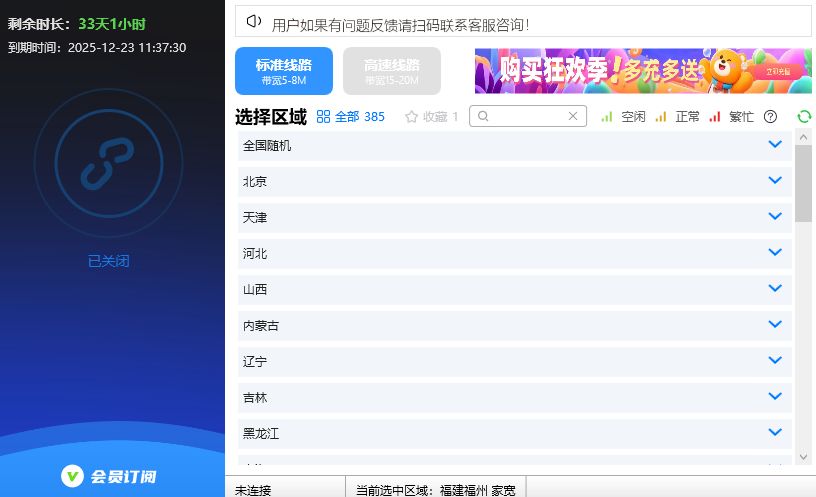Click the 会员订阅 logo icon

point(72,476)
